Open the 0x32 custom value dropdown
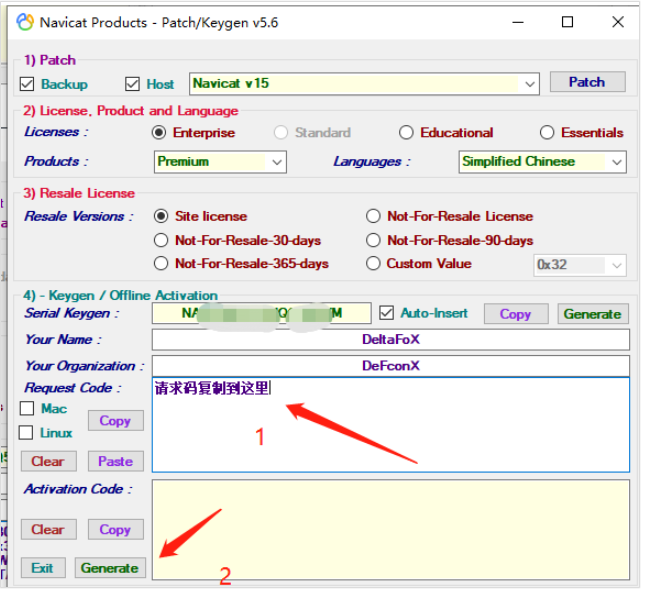The width and height of the screenshot is (645, 589). pos(580,265)
